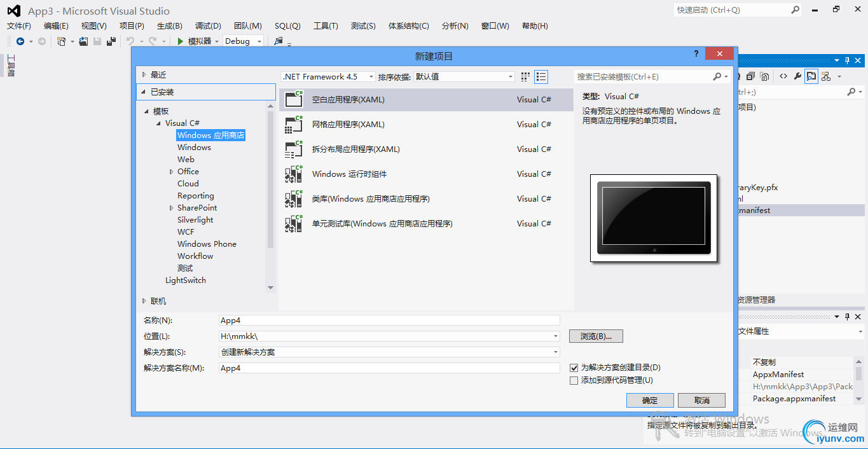Viewport: 868px width, 449px height.
Task: Collapse the Visual C# tree node
Action: click(x=159, y=123)
